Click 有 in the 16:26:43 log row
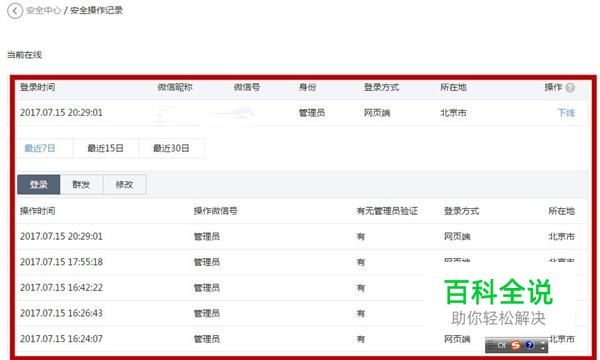Screen dimensions: 600x360 click(361, 313)
